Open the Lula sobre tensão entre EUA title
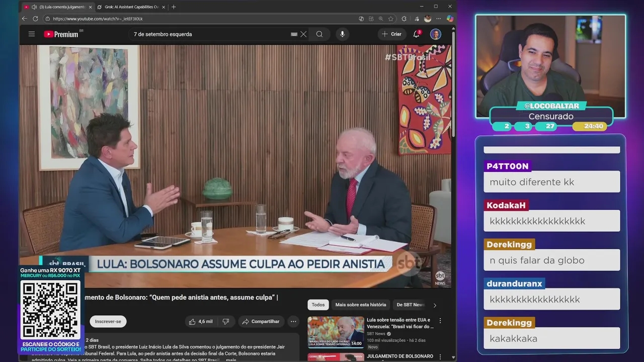 [x=400, y=323]
